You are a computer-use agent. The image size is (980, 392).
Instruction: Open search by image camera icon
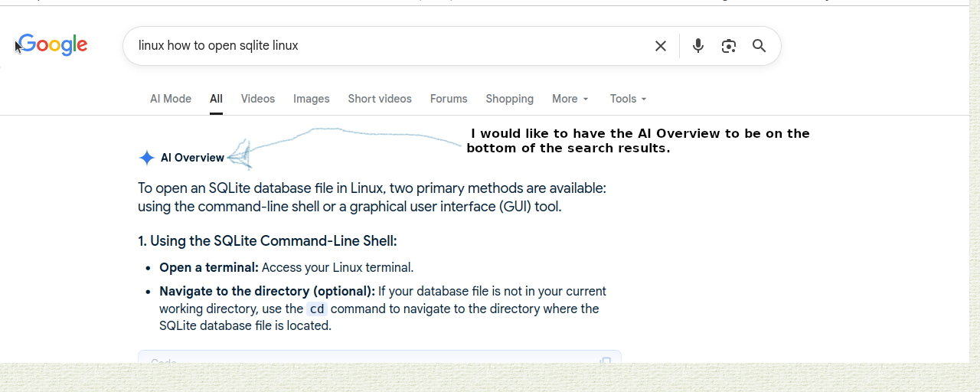pos(729,46)
